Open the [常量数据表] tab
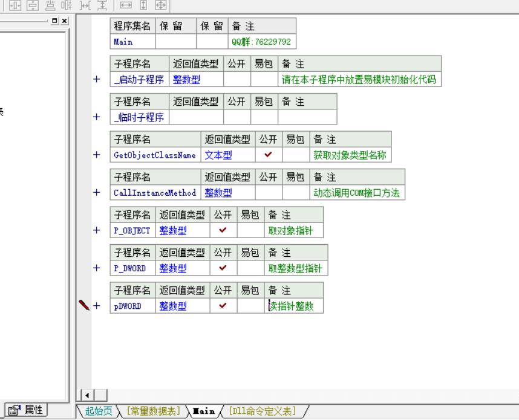Image resolution: width=519 pixels, height=420 pixels. click(x=154, y=411)
